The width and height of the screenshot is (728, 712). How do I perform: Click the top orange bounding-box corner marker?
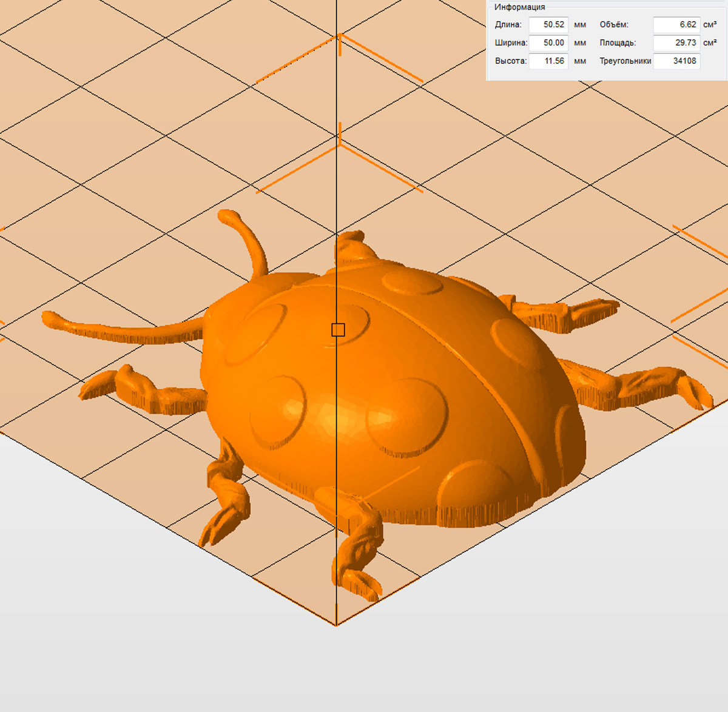[339, 36]
